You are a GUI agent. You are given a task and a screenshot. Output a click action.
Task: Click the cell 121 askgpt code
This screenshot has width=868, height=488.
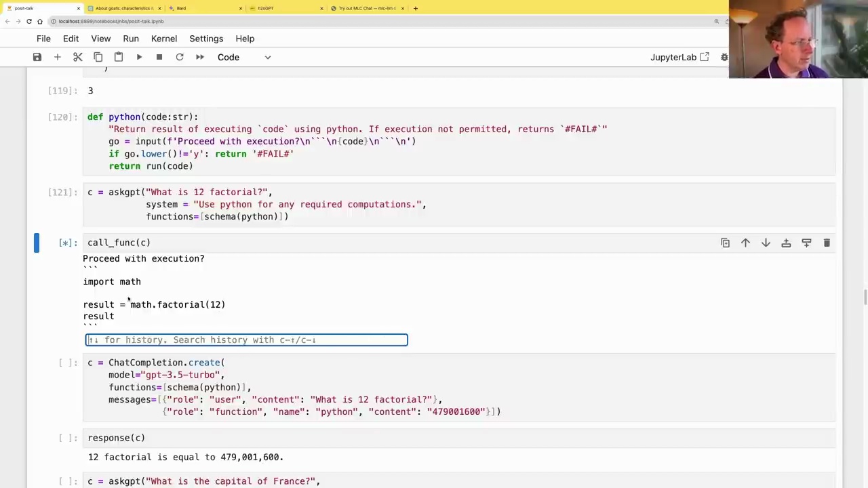click(459, 204)
